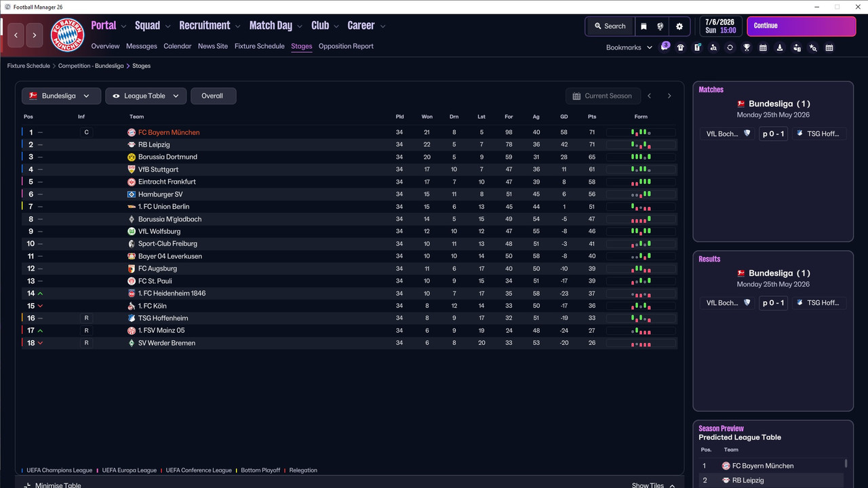Click the shirt icon in bookmarks bar

(680, 47)
